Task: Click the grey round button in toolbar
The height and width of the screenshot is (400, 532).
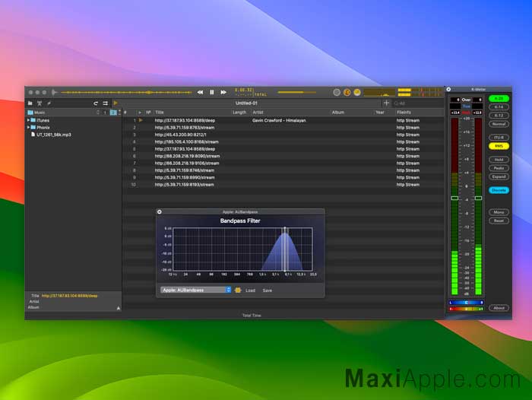Action: 337,92
